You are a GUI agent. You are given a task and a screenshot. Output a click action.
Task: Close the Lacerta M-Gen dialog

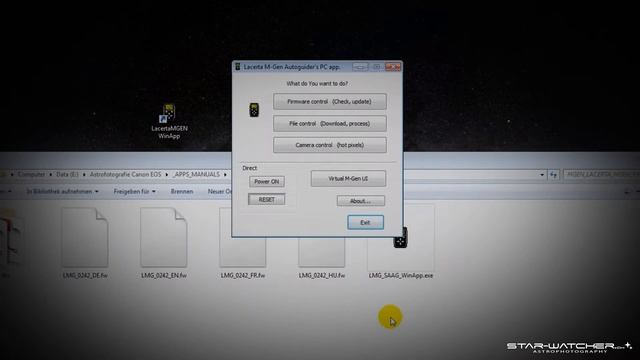(393, 67)
